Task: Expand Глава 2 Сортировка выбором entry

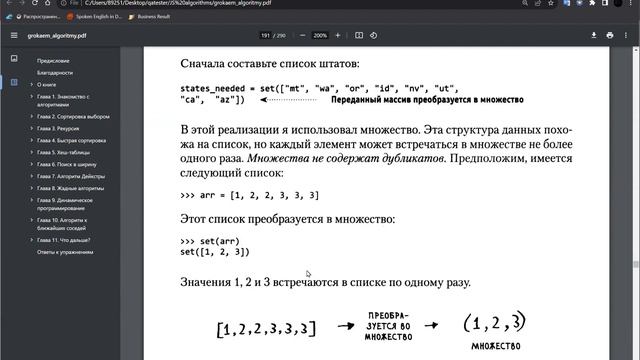Action: pyautogui.click(x=31, y=116)
